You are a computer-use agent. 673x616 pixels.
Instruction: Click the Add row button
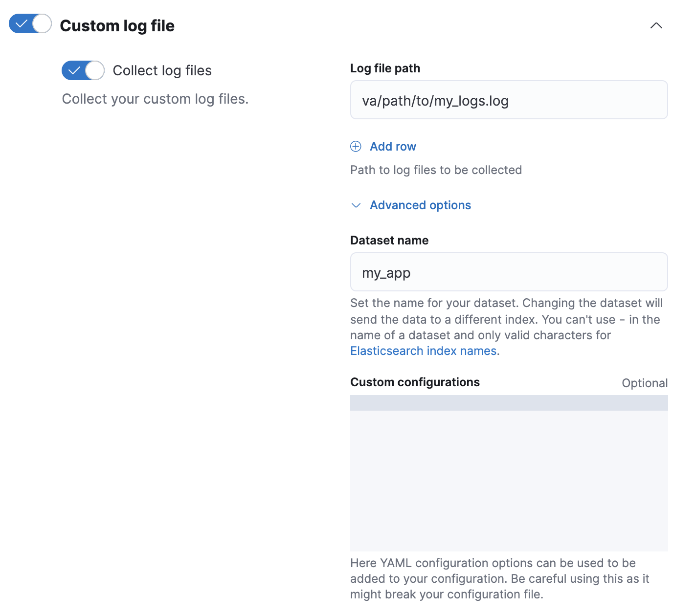pyautogui.click(x=393, y=146)
